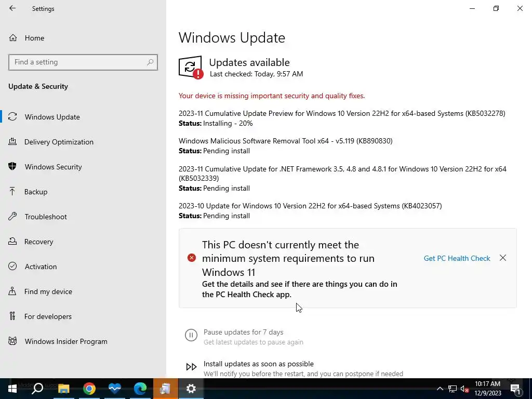Image resolution: width=532 pixels, height=399 pixels.
Task: Click the wrench icon next to Troubleshoot
Action: (x=12, y=217)
